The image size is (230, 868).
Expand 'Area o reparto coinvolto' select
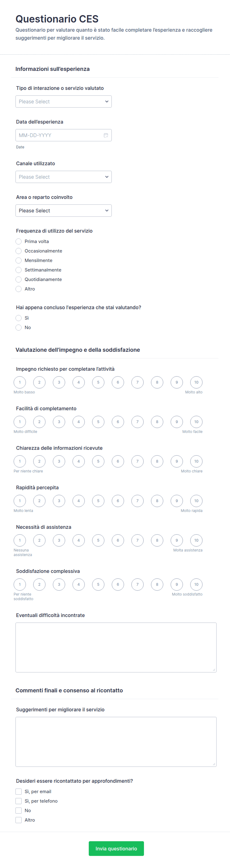point(63,211)
